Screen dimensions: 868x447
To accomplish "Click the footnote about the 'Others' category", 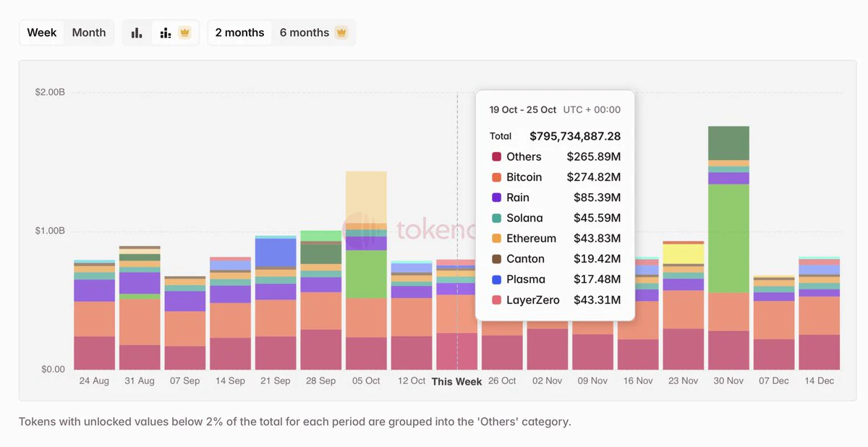I will (295, 422).
